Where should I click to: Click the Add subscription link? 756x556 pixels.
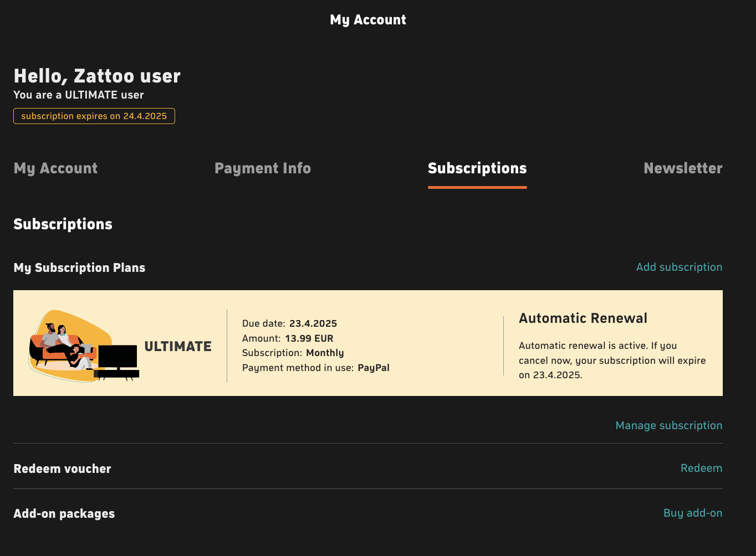click(x=679, y=267)
